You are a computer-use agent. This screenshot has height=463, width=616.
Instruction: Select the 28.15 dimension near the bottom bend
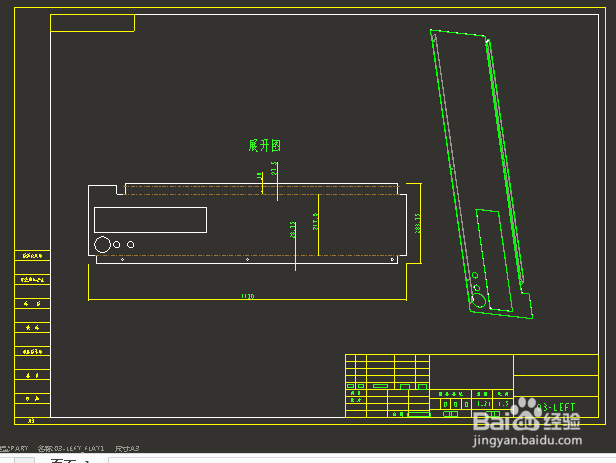[292, 230]
